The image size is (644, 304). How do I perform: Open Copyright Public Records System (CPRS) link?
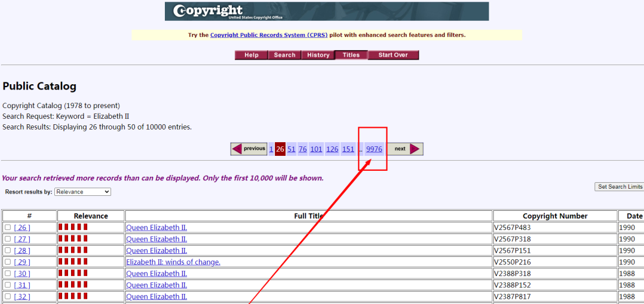point(269,35)
